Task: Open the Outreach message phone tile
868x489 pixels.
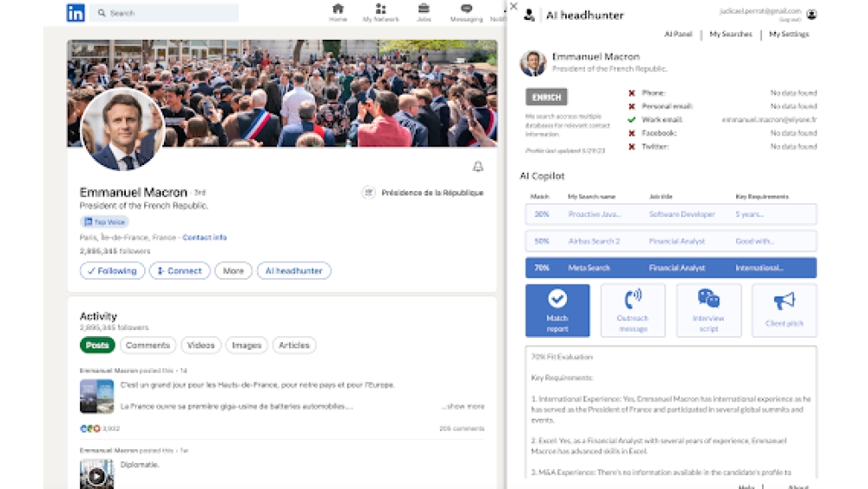Action: [633, 310]
